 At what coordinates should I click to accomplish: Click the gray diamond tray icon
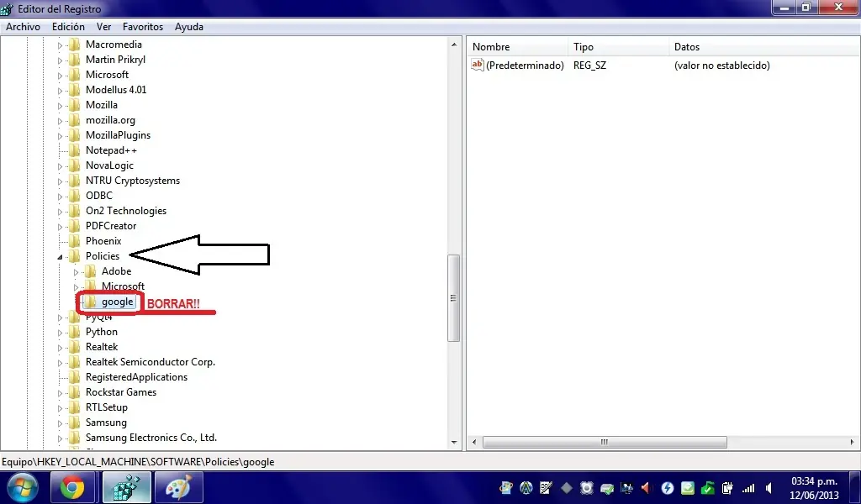pos(567,487)
